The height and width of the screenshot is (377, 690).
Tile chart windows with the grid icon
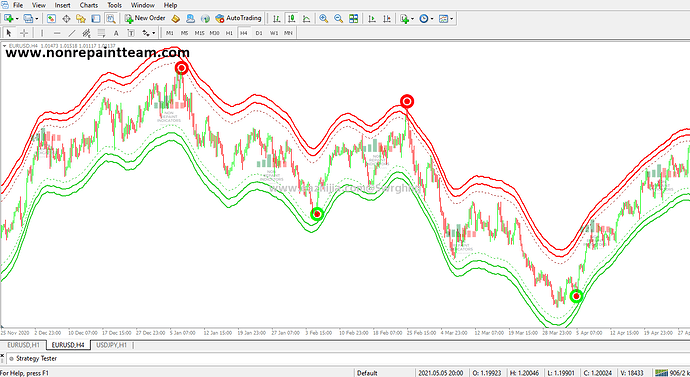pyautogui.click(x=353, y=18)
